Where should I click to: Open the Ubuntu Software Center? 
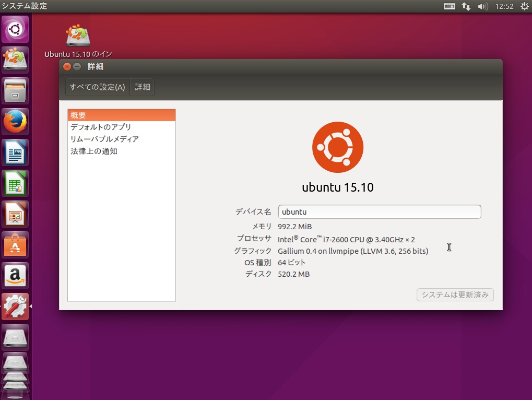tap(14, 245)
